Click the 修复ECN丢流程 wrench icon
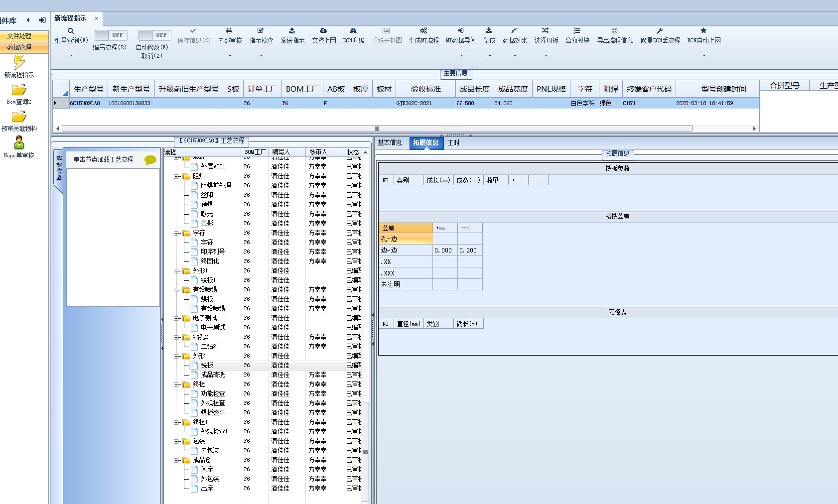This screenshot has width=838, height=504. pos(660,31)
